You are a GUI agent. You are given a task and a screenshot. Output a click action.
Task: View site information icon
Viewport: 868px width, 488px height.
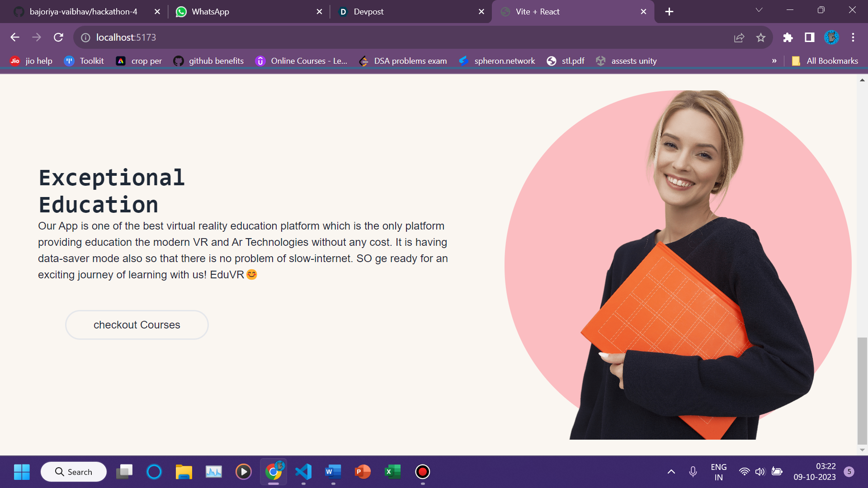(x=85, y=38)
